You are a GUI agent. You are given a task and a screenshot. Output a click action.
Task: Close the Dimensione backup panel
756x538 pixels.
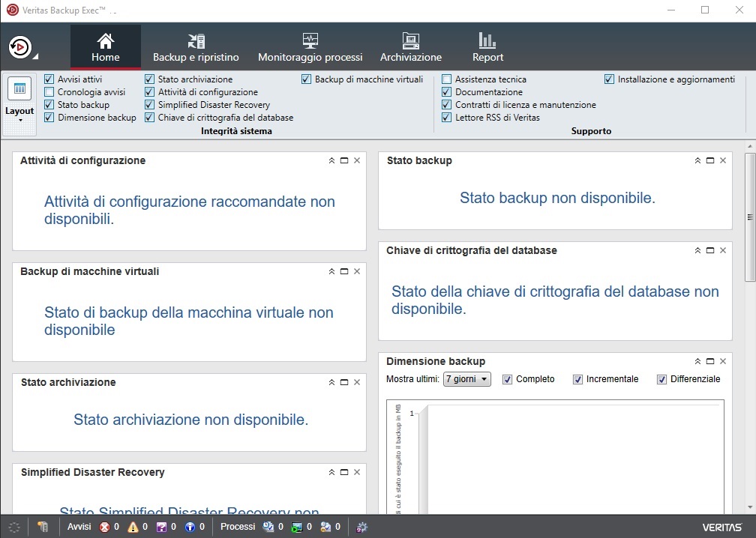point(723,361)
